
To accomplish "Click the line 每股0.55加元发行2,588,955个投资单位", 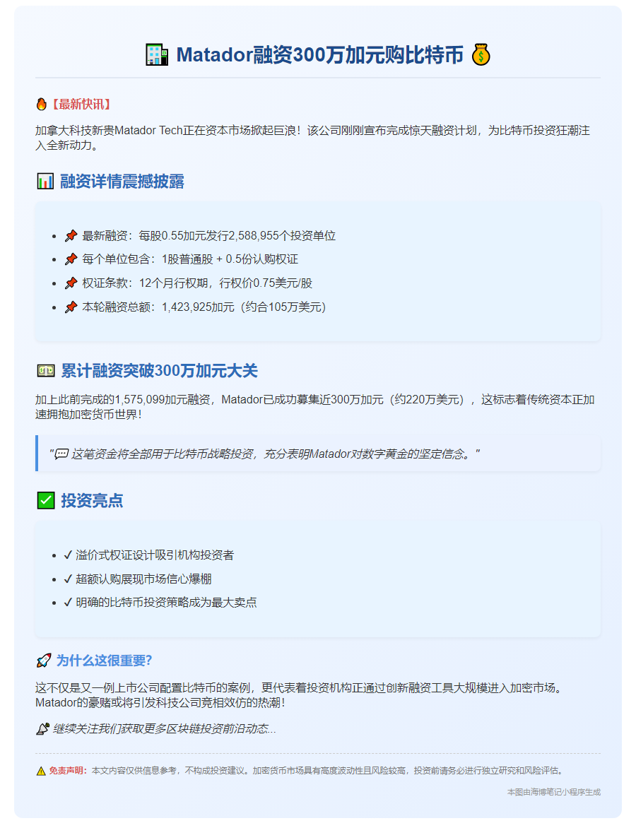I will click(237, 236).
